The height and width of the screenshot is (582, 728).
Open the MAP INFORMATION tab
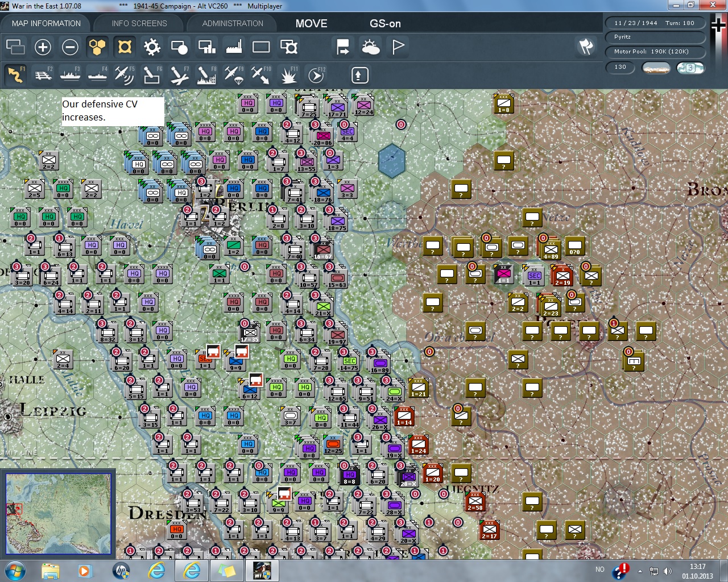coord(46,23)
